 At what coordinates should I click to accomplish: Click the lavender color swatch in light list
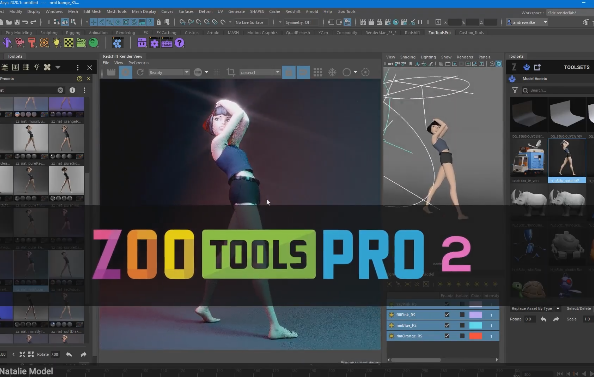coord(475,314)
